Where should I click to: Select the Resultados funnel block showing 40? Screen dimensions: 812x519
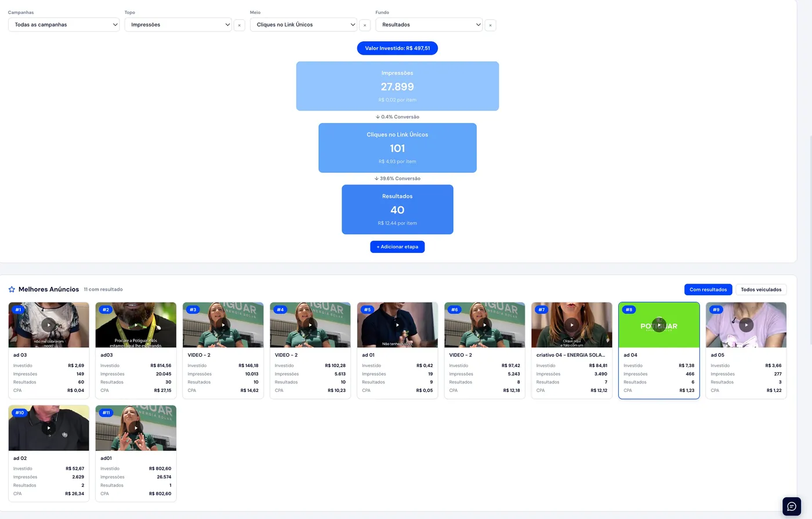point(397,209)
